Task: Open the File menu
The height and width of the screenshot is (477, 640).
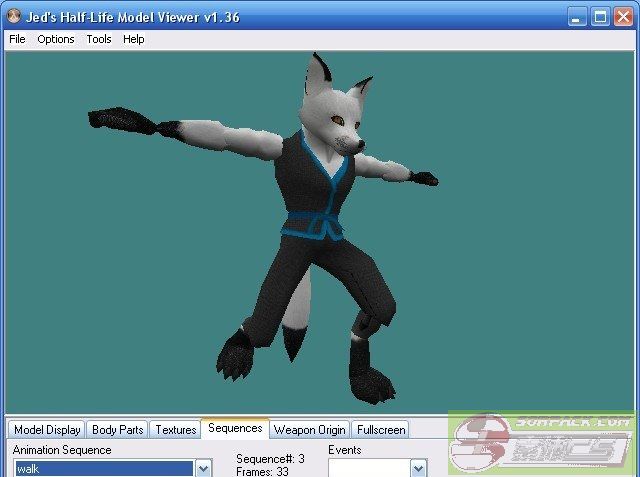Action: (x=17, y=39)
